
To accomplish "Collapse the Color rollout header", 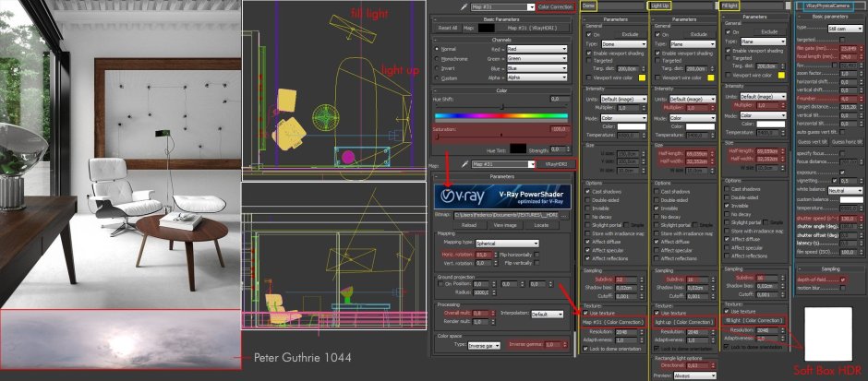I will [501, 90].
